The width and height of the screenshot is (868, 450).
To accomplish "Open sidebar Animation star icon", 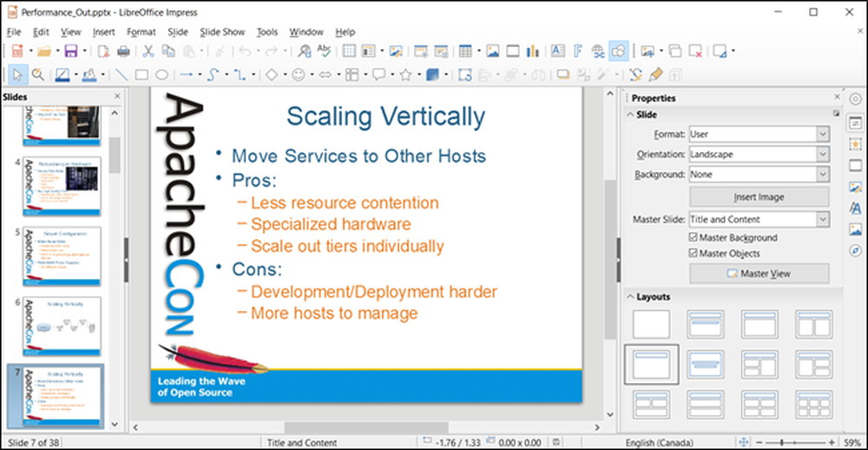I will pos(855,144).
